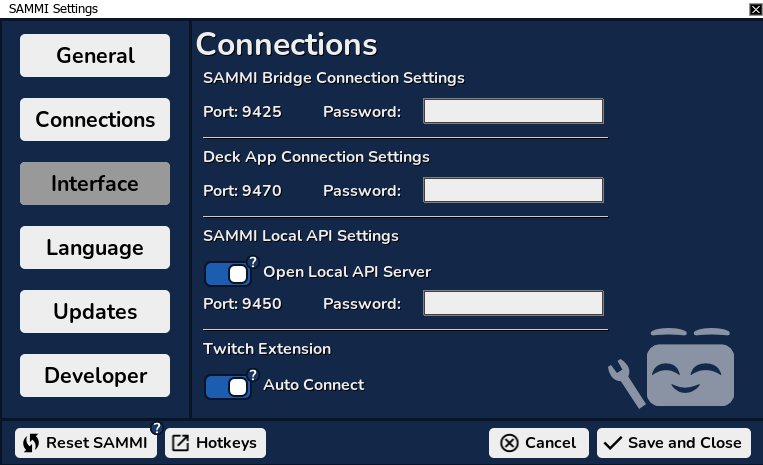Click the Port: 9470 text
Viewport: 763px width, 465px height.
click(242, 191)
